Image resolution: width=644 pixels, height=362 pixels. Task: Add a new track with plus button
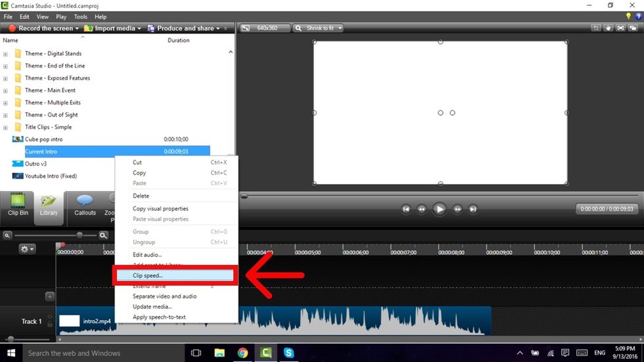click(49, 296)
